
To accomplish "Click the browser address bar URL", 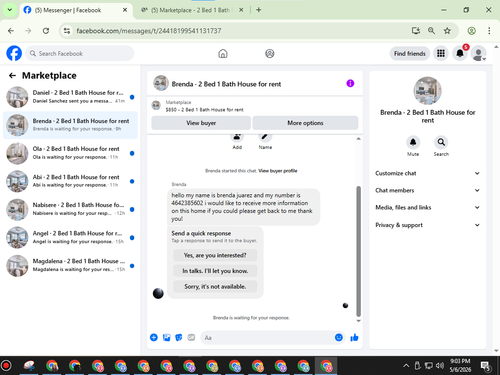I will (x=149, y=31).
